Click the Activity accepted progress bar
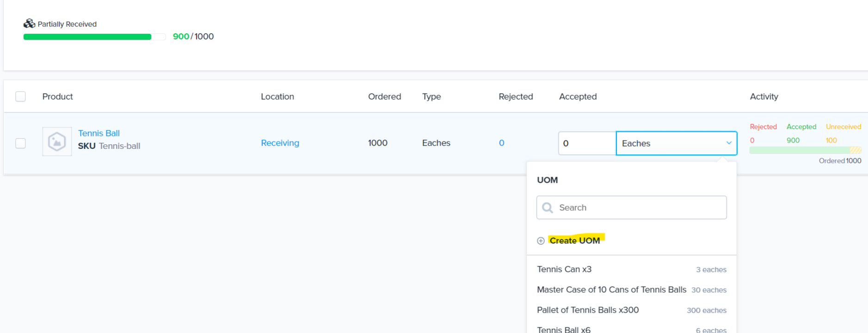This screenshot has height=333, width=868. [x=805, y=150]
